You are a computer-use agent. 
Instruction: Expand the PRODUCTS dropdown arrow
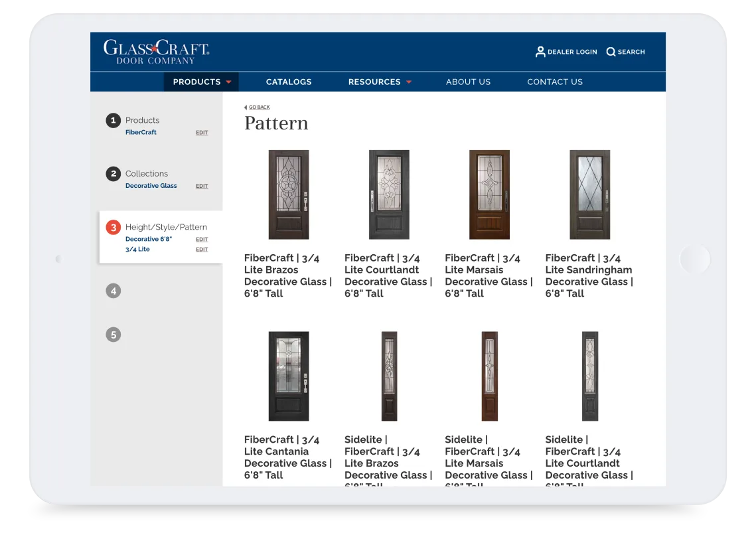coord(228,82)
